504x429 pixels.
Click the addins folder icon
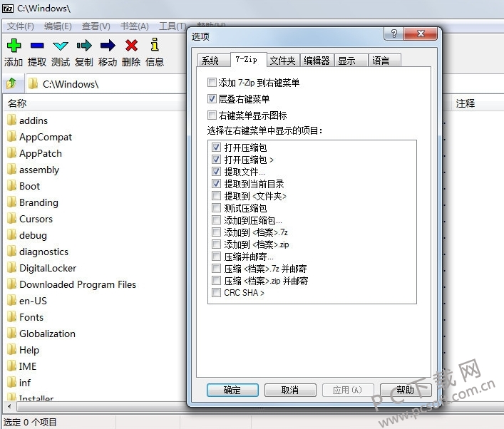point(11,120)
